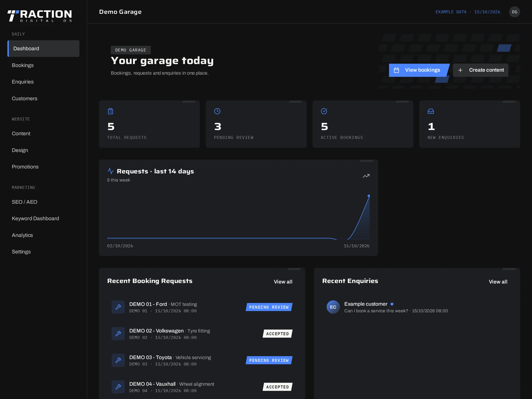This screenshot has width=532, height=399.
Task: Open DEMO 04 - Vauxhall booking request
Action: click(202, 387)
